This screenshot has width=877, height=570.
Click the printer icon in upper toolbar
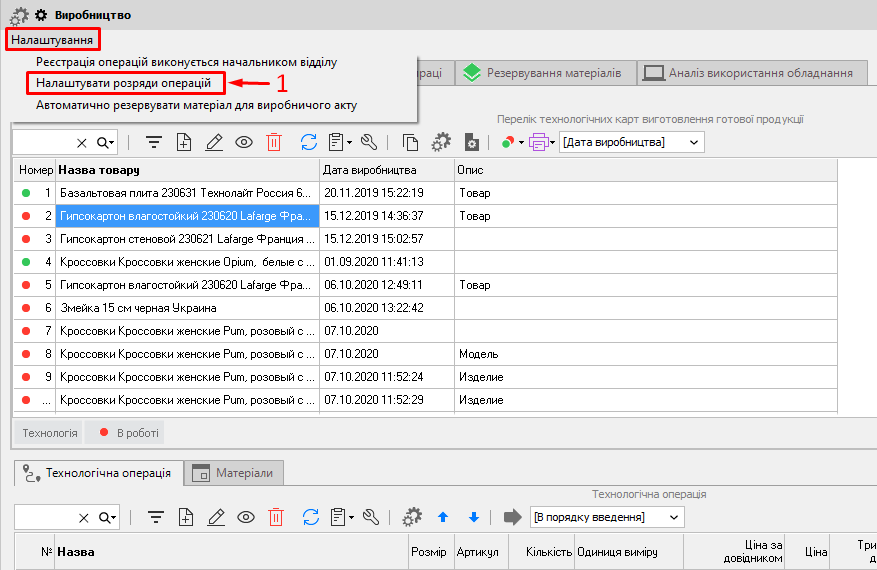(x=539, y=143)
